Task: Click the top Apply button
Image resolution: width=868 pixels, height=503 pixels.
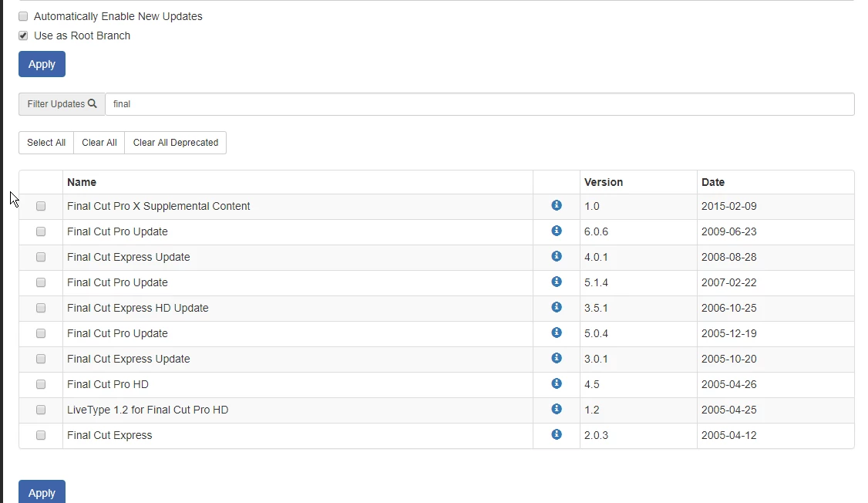Action: pyautogui.click(x=42, y=64)
